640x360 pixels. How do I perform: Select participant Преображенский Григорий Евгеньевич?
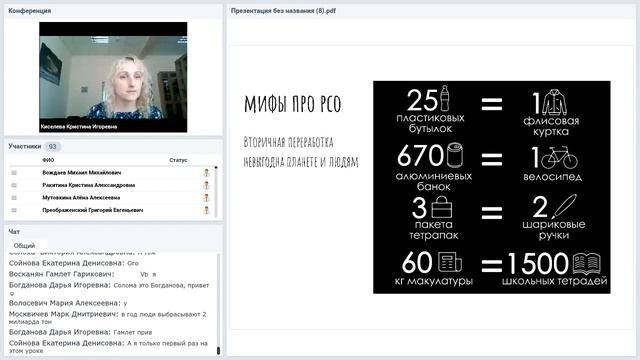(93, 210)
